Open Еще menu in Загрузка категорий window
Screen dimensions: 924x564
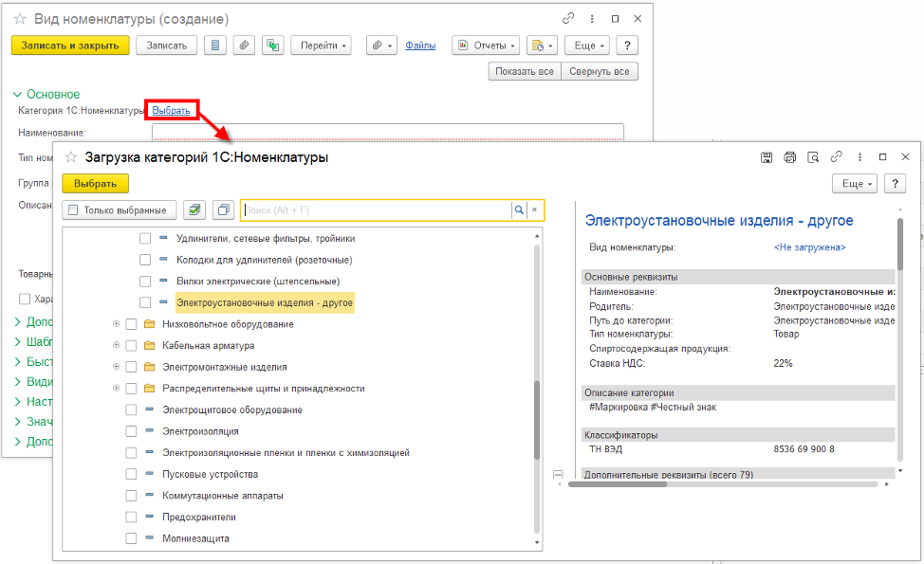point(855,184)
